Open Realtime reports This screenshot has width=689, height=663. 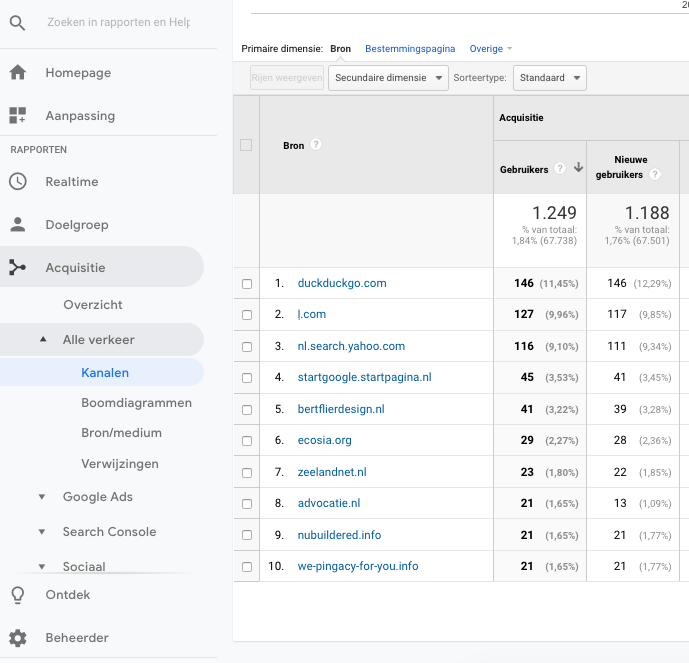click(72, 181)
